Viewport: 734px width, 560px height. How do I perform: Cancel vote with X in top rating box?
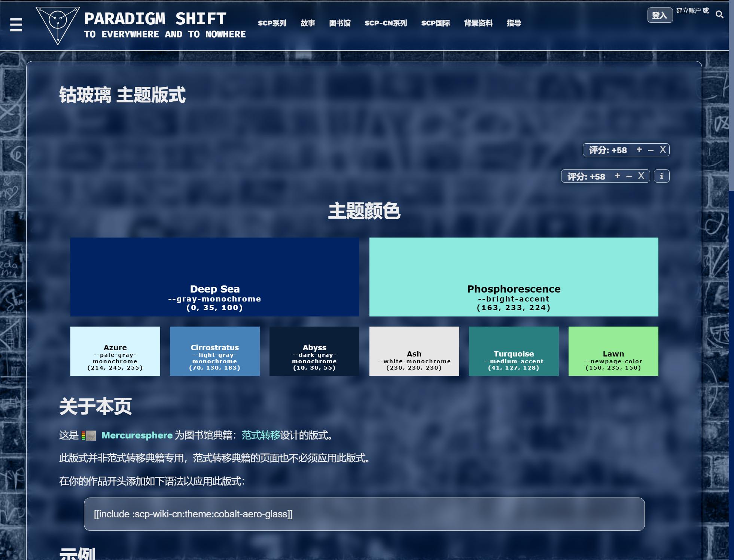pyautogui.click(x=663, y=150)
